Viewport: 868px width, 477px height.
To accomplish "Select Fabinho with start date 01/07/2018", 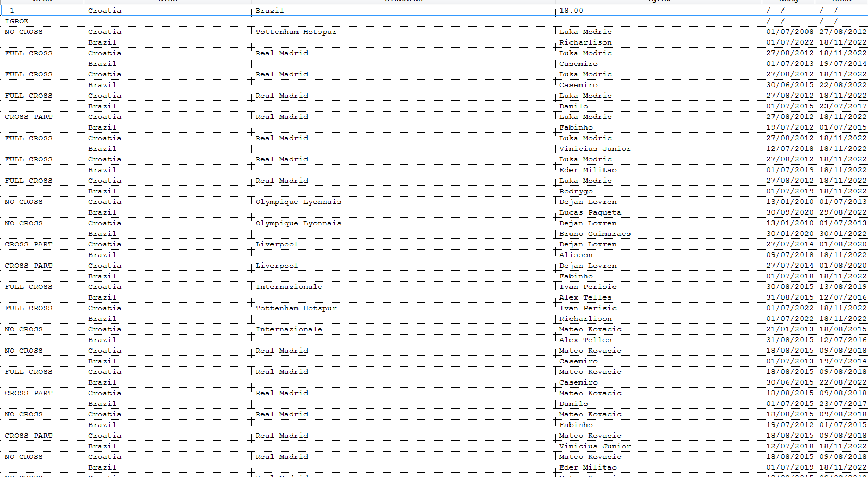I will point(576,276).
